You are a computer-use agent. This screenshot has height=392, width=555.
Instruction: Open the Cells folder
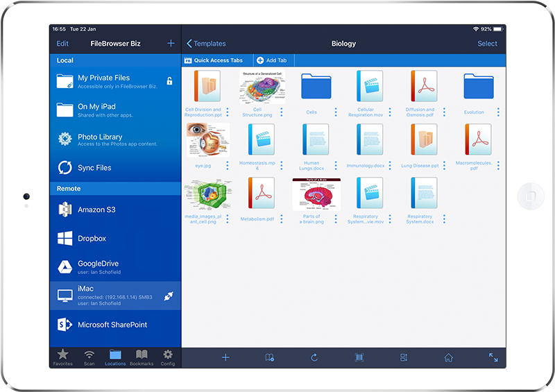tap(316, 87)
